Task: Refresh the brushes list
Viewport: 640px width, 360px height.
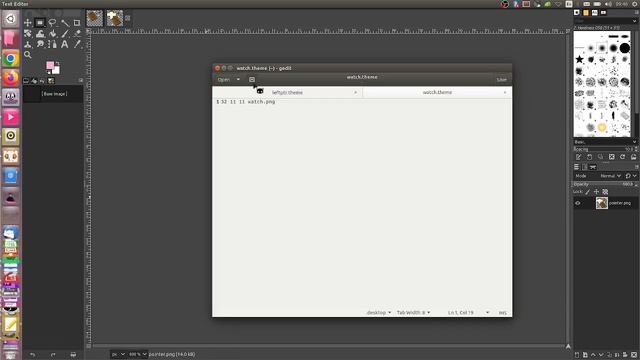Action: coord(622,157)
